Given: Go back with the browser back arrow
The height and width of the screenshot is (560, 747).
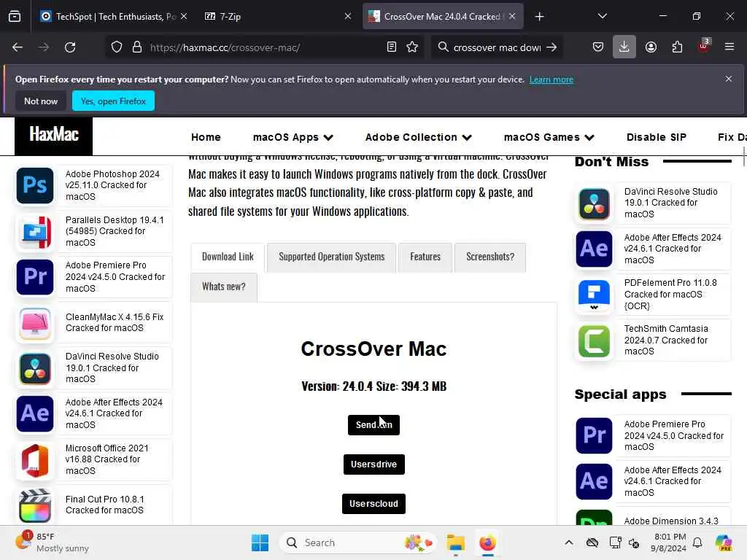Looking at the screenshot, I should [18, 47].
